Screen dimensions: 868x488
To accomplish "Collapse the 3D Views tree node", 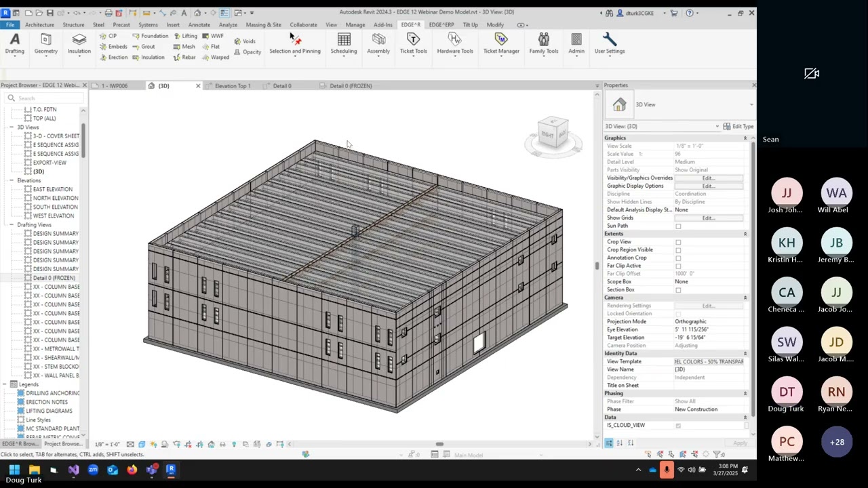I will point(12,127).
